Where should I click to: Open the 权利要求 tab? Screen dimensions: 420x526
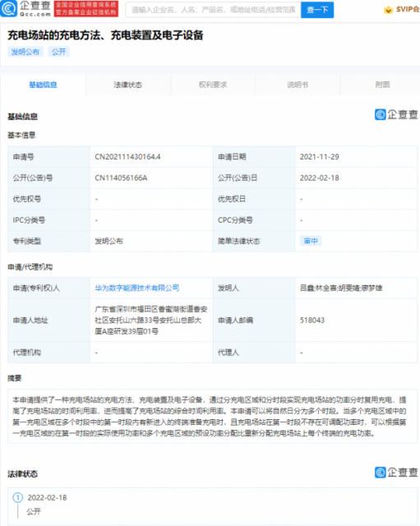(x=213, y=85)
